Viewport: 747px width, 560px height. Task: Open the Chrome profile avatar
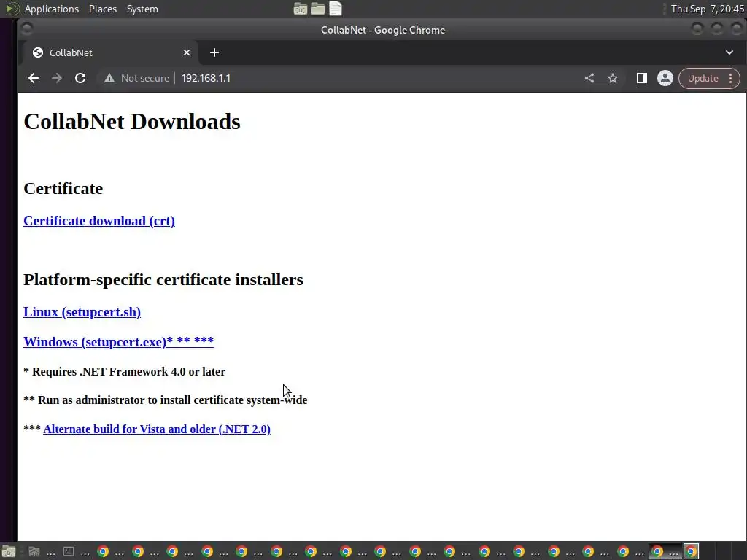[x=665, y=78]
